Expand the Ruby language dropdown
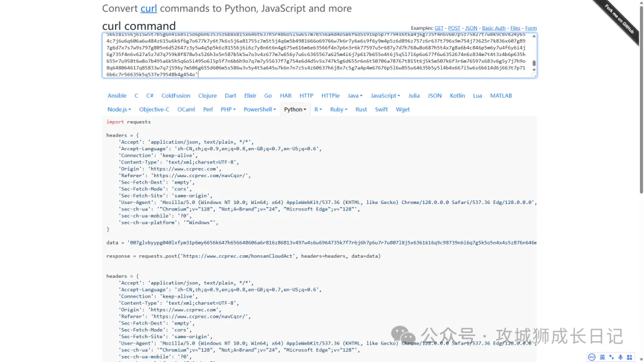The image size is (644, 362). (x=339, y=109)
